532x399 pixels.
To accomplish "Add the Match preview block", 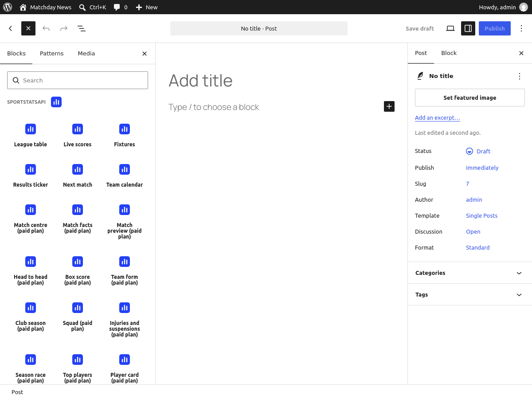I will 125,222.
